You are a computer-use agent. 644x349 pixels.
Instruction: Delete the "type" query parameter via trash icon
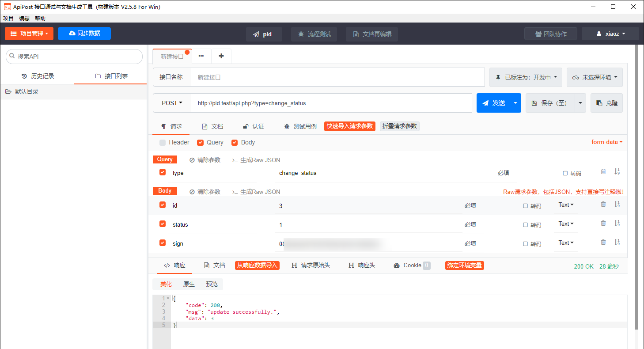click(x=603, y=171)
